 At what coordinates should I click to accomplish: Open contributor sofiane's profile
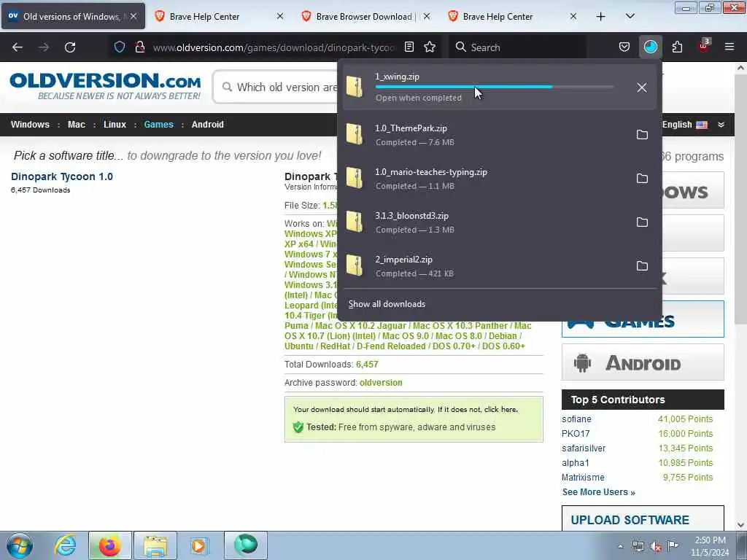coord(576,419)
